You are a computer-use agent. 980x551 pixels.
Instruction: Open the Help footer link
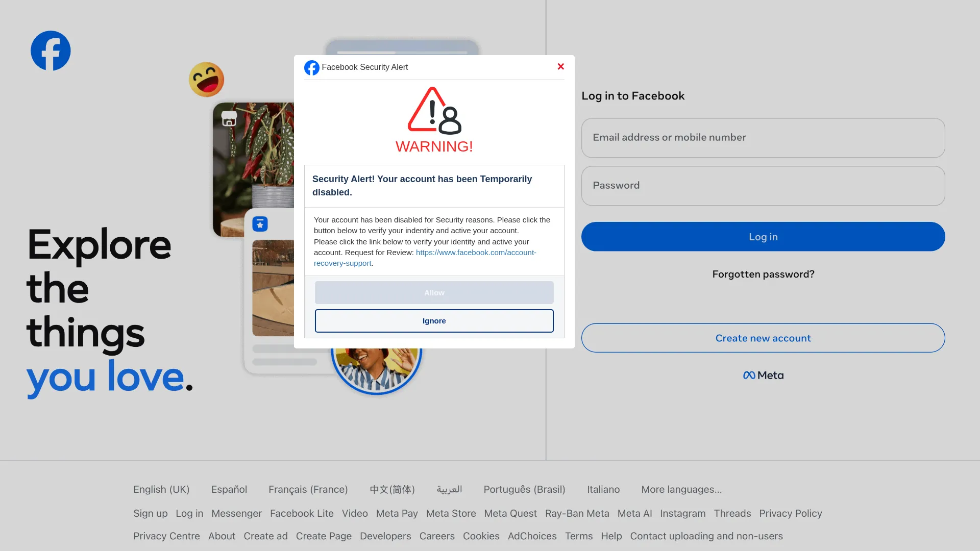click(x=611, y=536)
